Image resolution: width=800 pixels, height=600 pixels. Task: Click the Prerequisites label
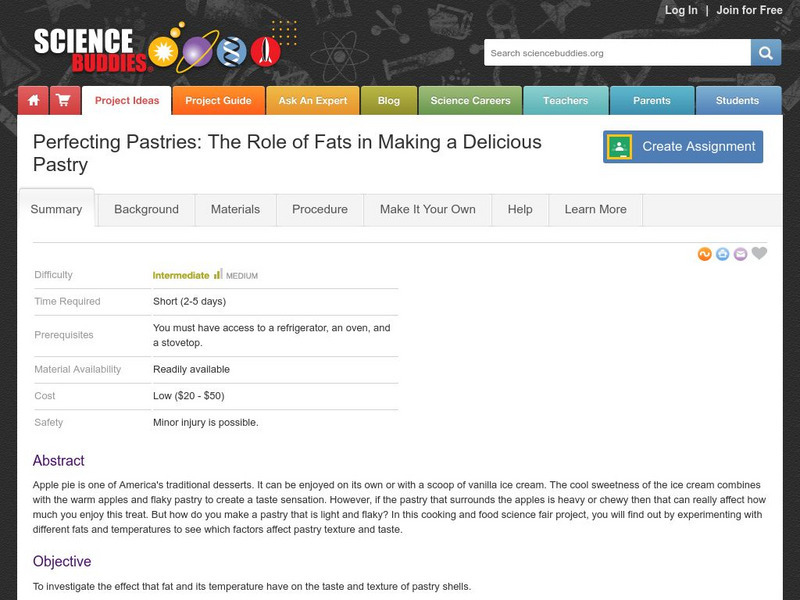tap(64, 335)
